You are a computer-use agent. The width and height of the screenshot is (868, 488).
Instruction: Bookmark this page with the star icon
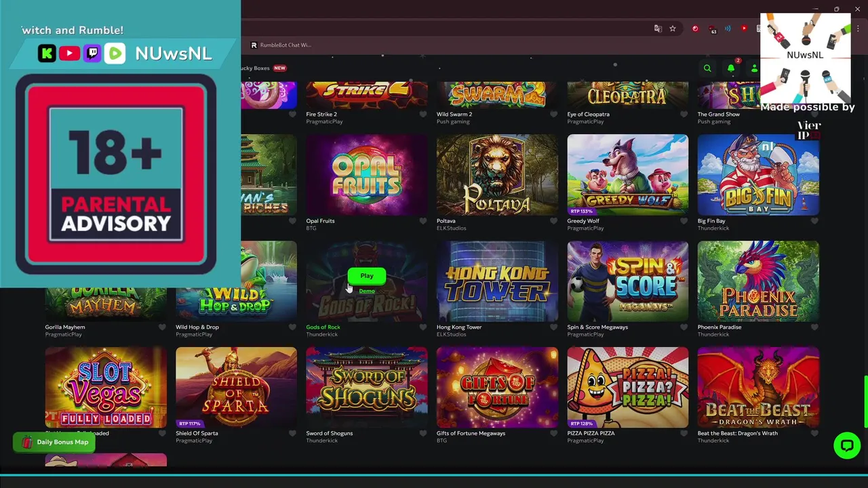coord(673,28)
